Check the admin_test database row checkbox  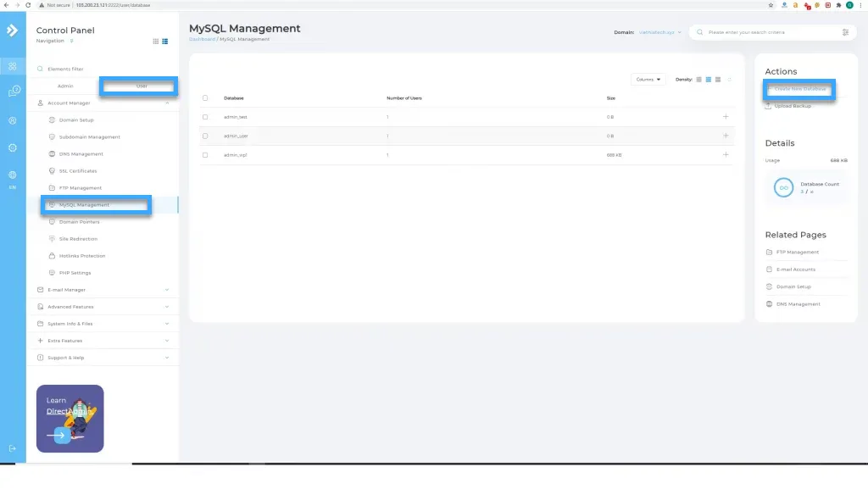pos(204,117)
